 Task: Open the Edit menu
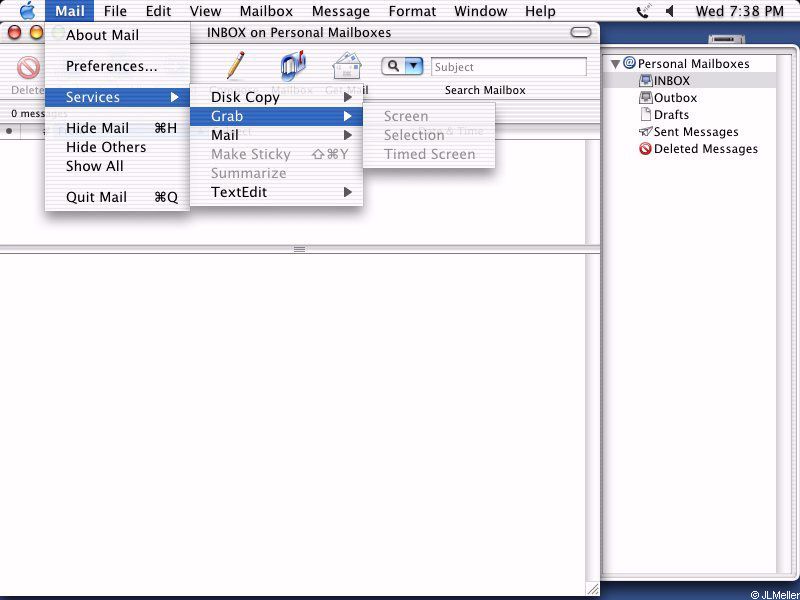[158, 11]
